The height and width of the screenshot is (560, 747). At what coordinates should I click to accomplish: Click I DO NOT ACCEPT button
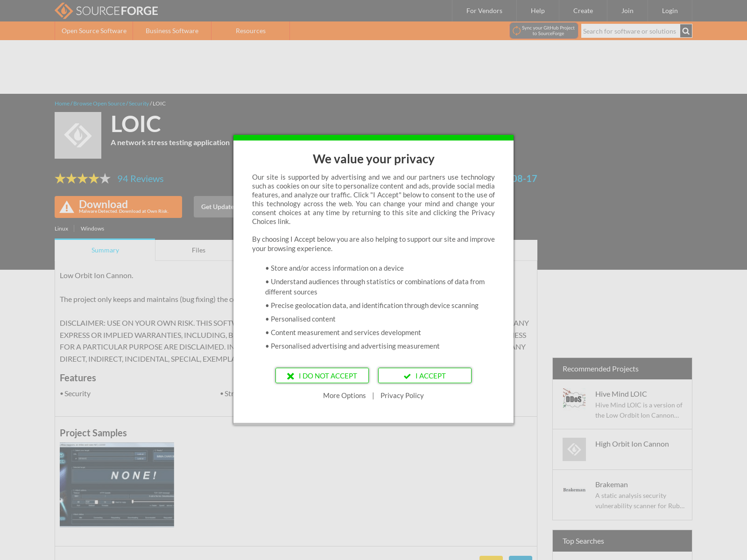pos(322,376)
